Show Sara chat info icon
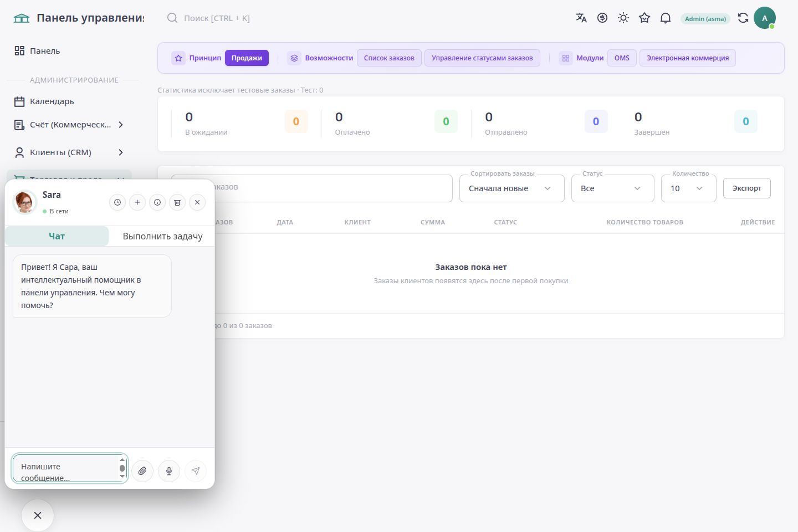Viewport: 798px width, 532px height. point(157,202)
